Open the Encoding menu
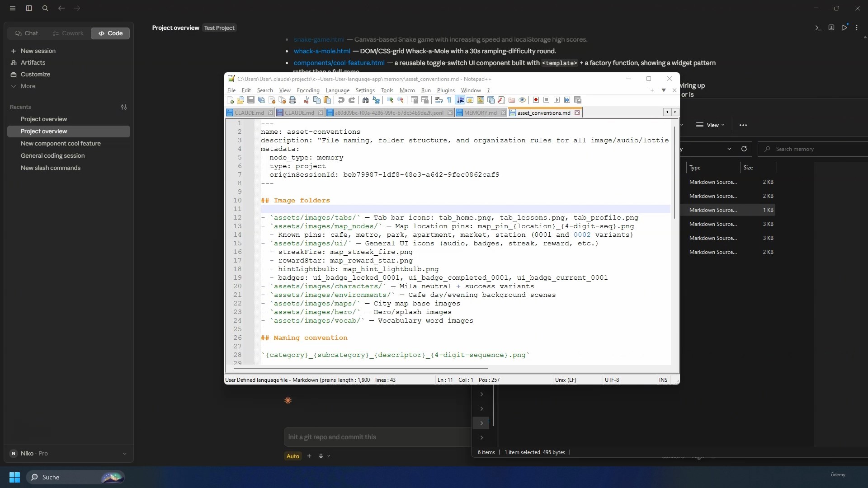 tap(308, 90)
